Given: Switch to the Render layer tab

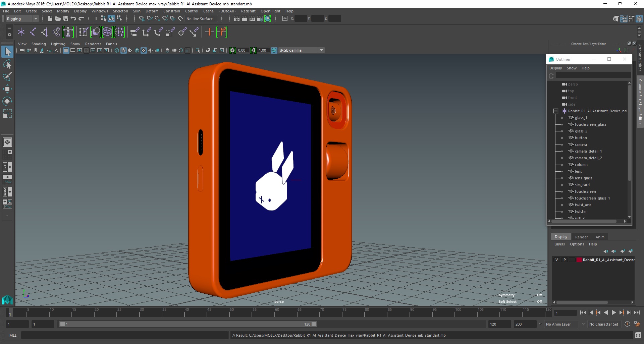Looking at the screenshot, I should (x=581, y=237).
